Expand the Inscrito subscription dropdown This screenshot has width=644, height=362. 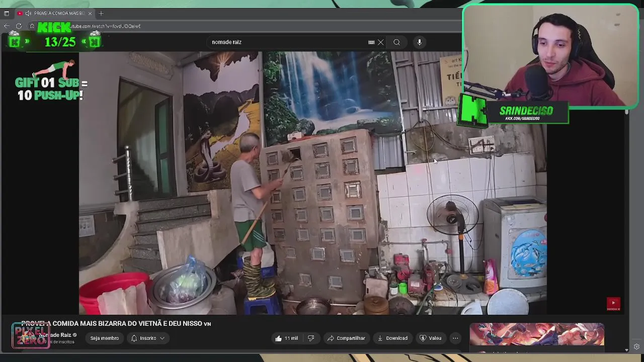pos(148,338)
